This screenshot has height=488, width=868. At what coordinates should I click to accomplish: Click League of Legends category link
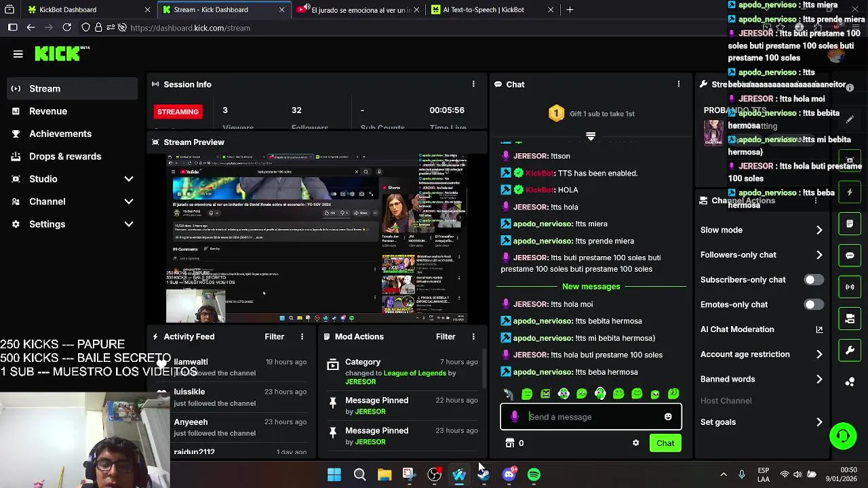pyautogui.click(x=415, y=373)
